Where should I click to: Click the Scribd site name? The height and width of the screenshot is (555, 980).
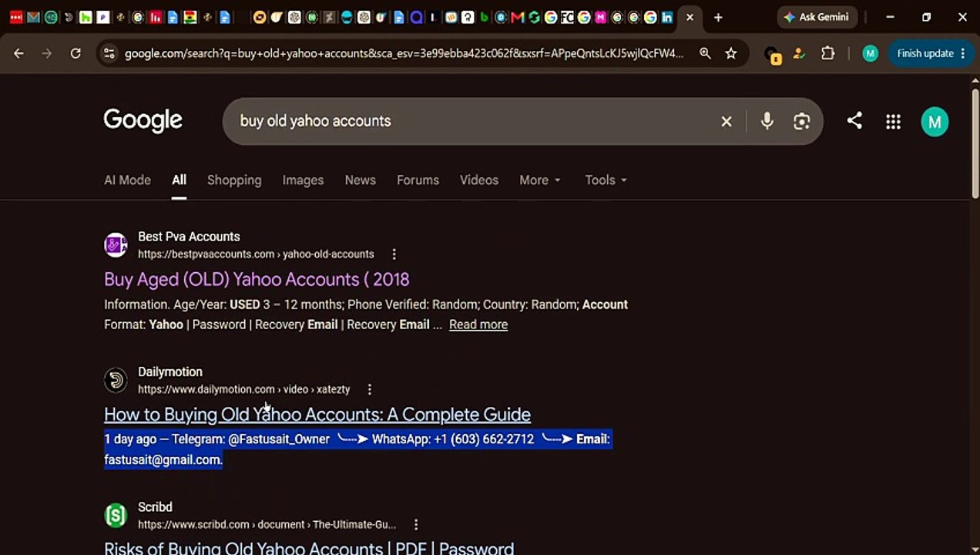(155, 507)
